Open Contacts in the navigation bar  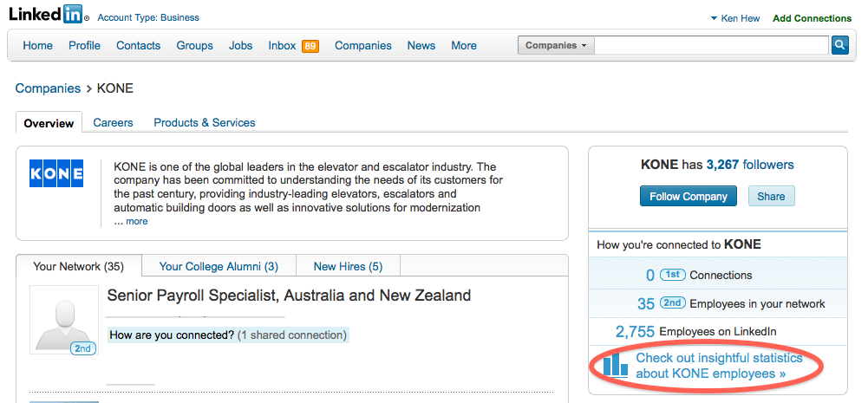pyautogui.click(x=139, y=45)
